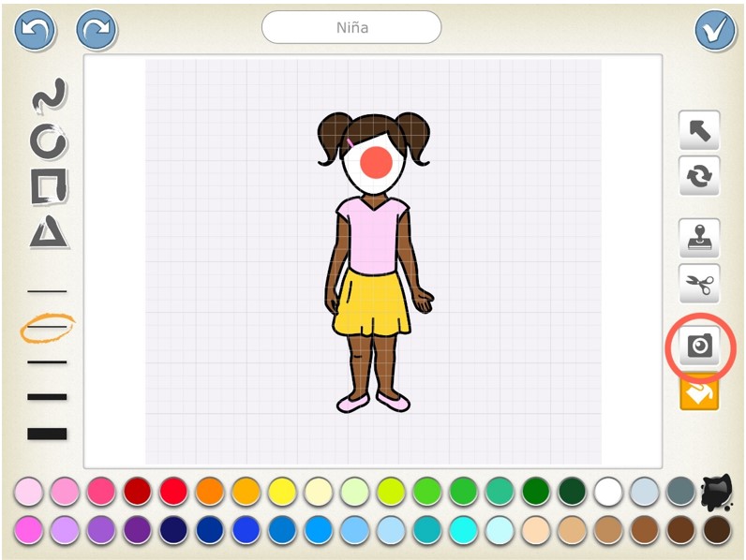The height and width of the screenshot is (560, 746).
Task: Activate the camera tool
Action: [x=699, y=346]
